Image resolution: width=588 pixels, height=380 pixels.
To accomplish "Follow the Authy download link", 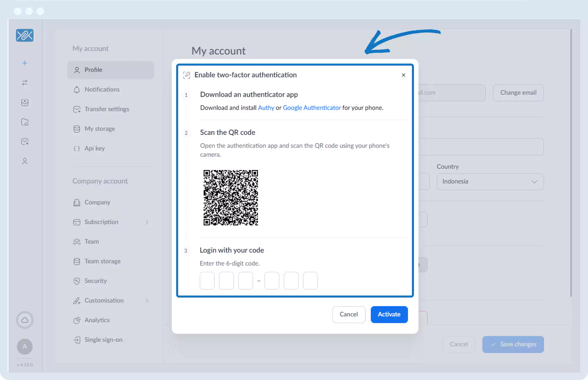I will (266, 108).
